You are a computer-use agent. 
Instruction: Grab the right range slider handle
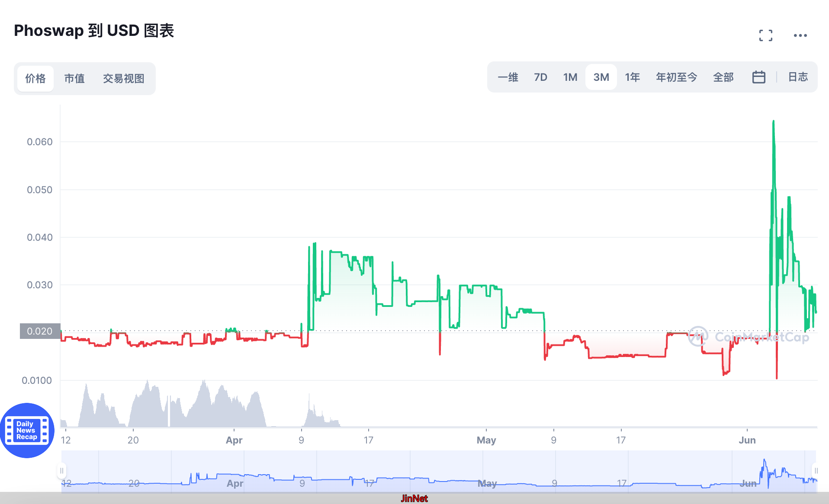816,471
